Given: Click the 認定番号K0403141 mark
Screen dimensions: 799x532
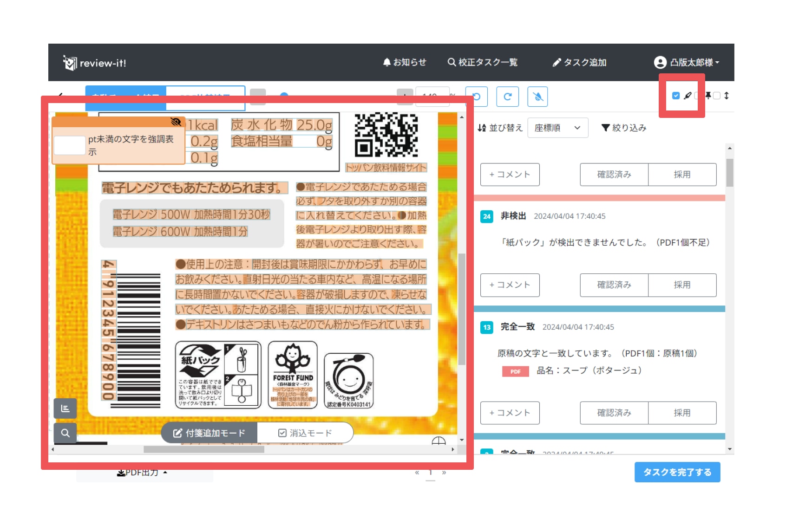Looking at the screenshot, I should click(x=349, y=381).
